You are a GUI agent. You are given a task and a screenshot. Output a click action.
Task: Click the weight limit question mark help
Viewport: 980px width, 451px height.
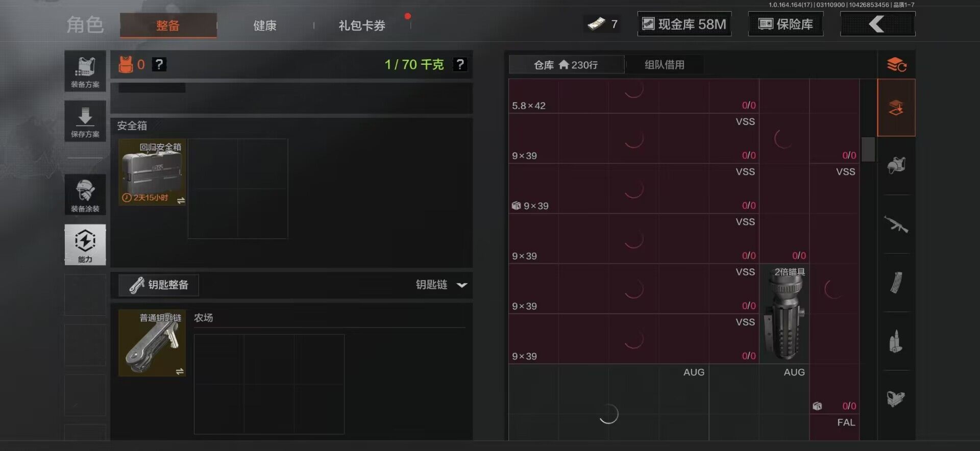[460, 64]
